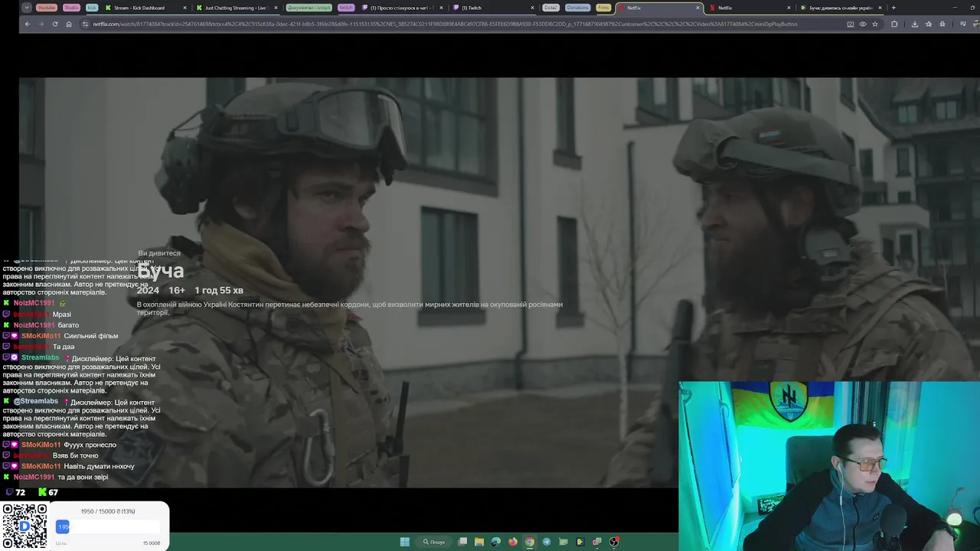Open a new browser tab
This screenshot has width=980, height=551.
(893, 8)
